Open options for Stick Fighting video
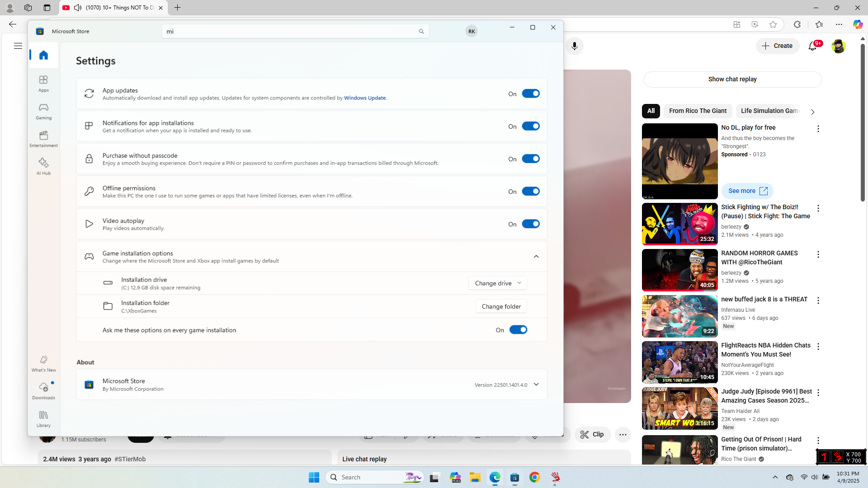The width and height of the screenshot is (868, 488). pos(818,208)
